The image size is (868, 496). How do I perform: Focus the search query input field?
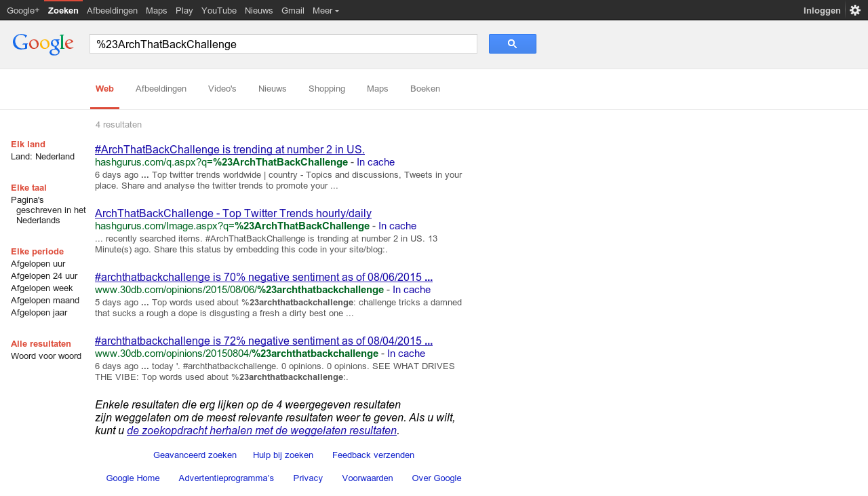[x=283, y=44]
